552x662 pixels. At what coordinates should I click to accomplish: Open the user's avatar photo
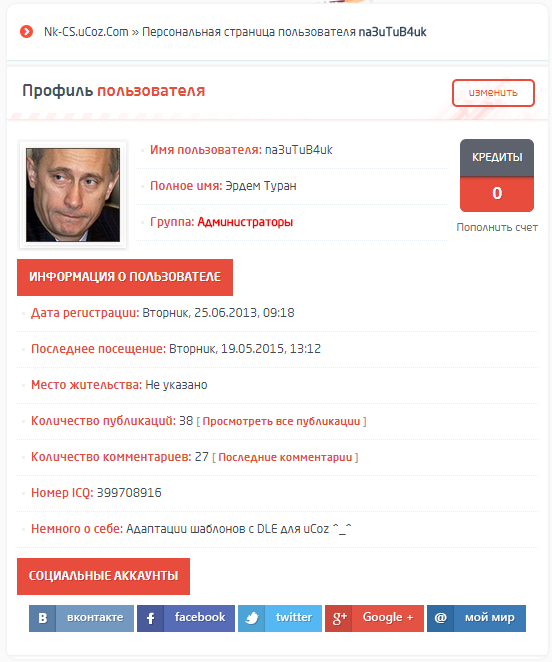click(73, 195)
